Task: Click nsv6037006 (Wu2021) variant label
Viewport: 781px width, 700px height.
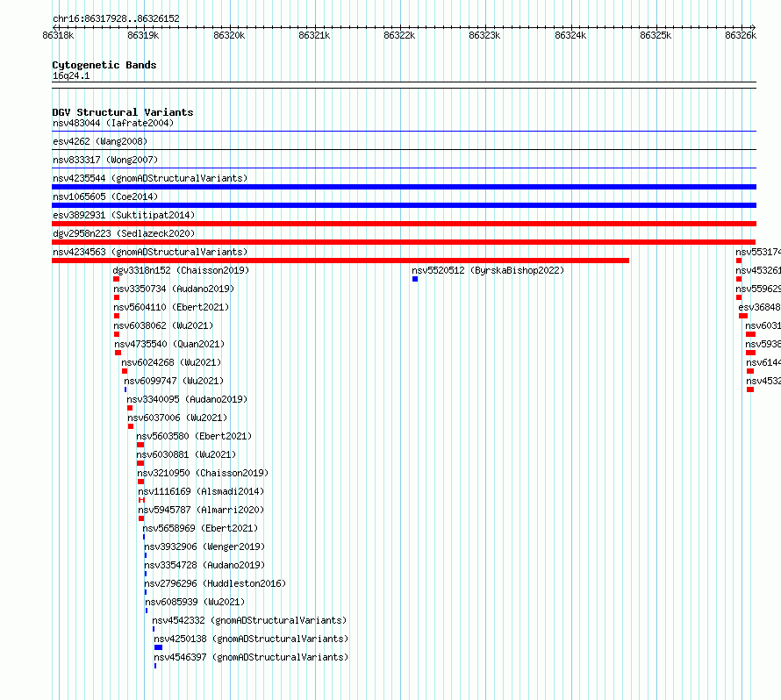Action: 176,418
